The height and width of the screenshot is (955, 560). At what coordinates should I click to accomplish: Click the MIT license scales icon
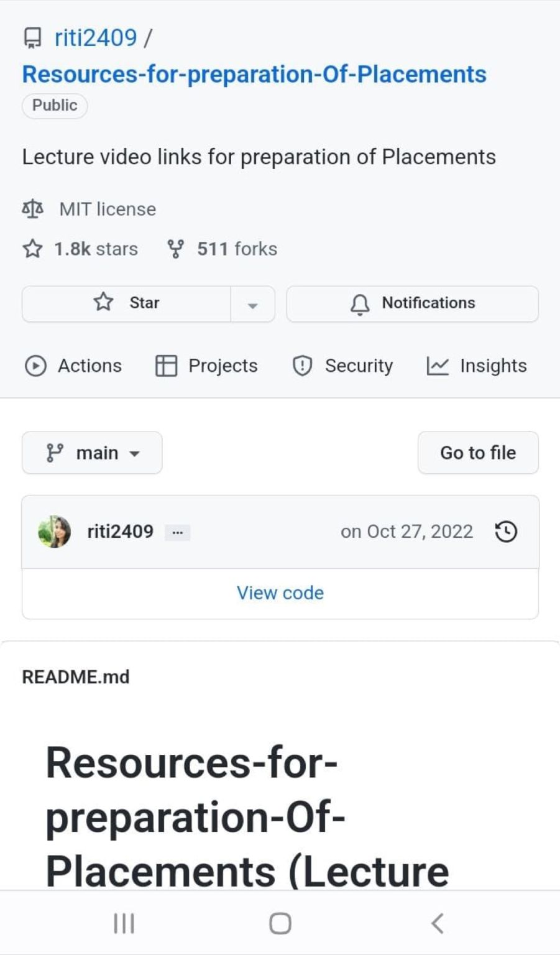click(x=32, y=209)
